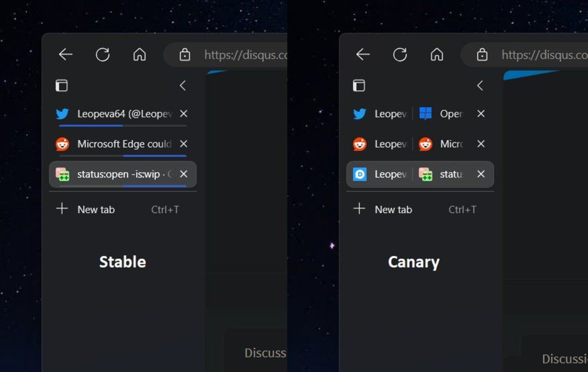Open the tab actions menu icon in the Stable pane
This screenshot has width=588, height=372.
point(62,86)
